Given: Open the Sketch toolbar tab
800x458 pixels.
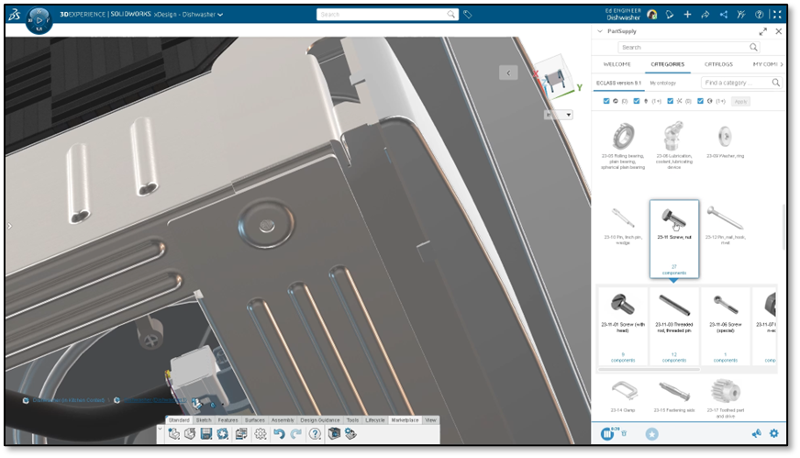Looking at the screenshot, I should point(204,420).
